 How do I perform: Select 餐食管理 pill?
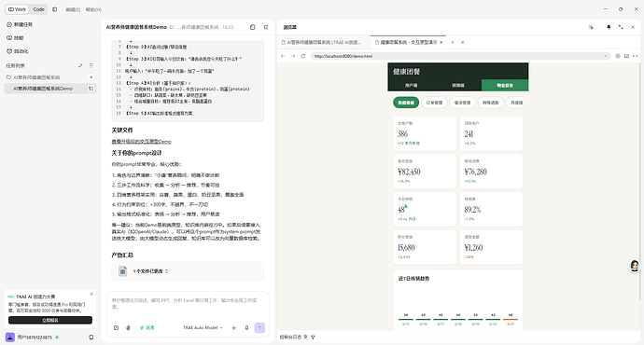point(462,103)
